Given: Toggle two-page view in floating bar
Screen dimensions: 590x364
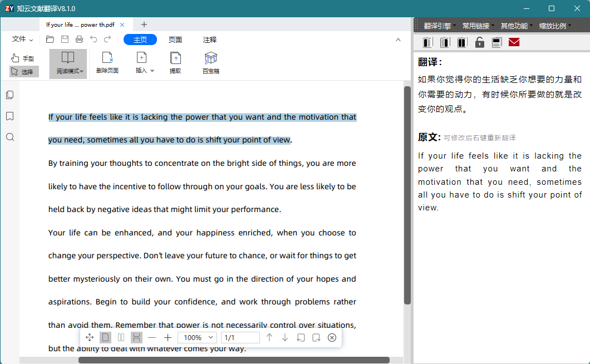Looking at the screenshot, I should click(121, 338).
